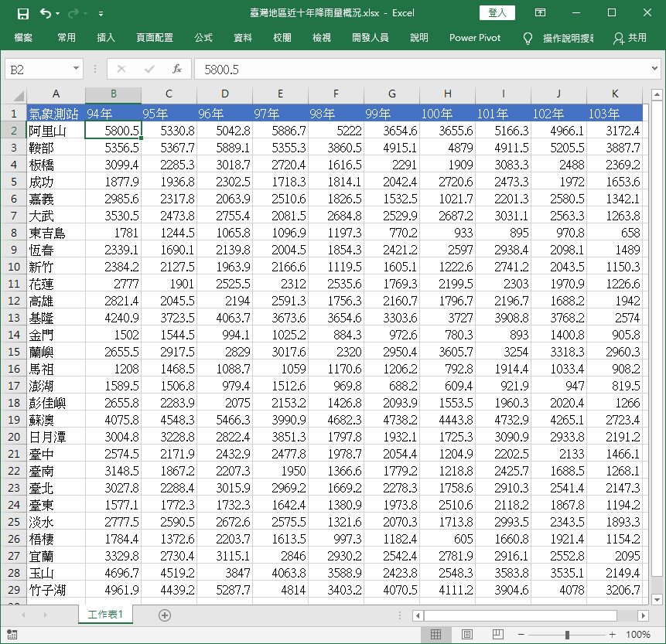Click horizontal scrollbar right arrow

pos(643,615)
